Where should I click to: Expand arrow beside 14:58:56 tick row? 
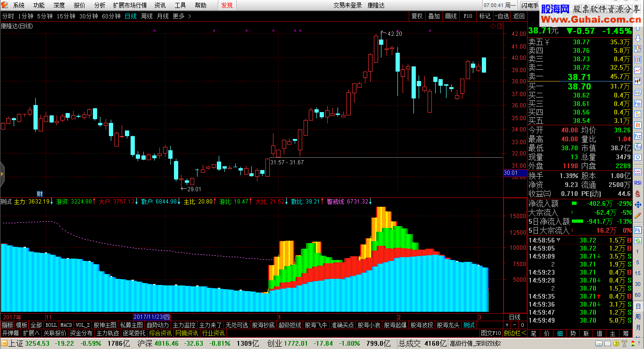pyautogui.click(x=559, y=239)
